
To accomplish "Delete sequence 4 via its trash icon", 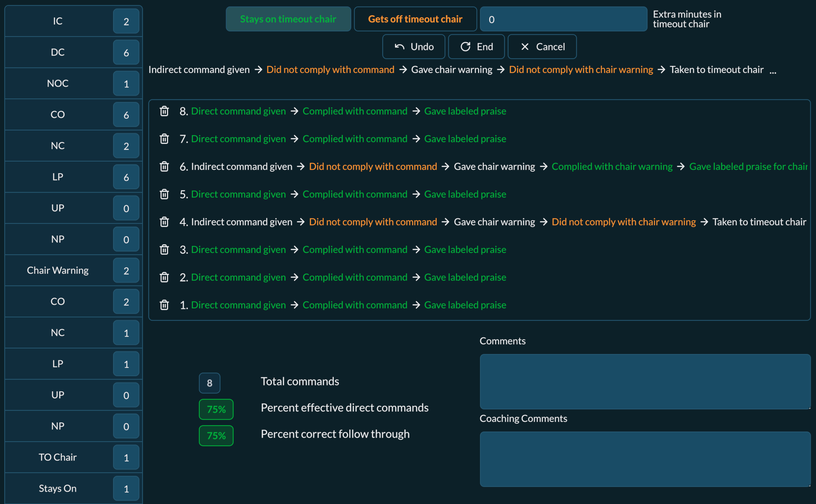I will tap(164, 222).
